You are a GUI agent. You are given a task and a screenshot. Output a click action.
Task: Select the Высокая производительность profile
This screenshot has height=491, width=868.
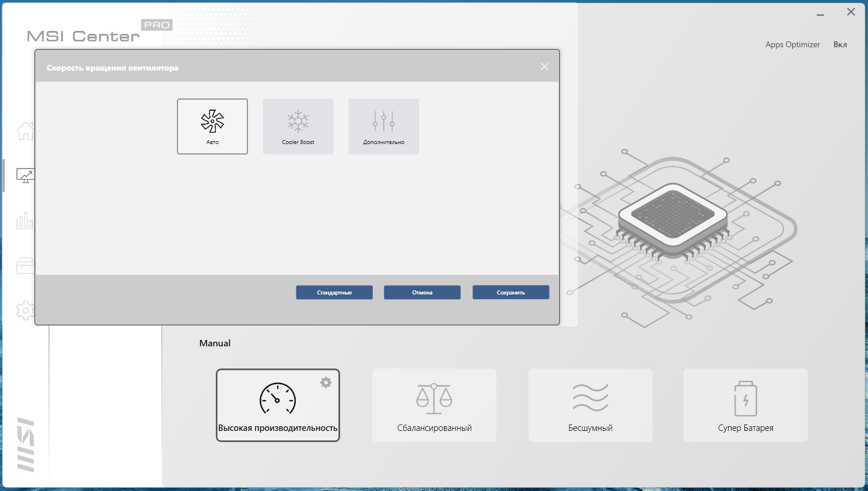(x=278, y=405)
